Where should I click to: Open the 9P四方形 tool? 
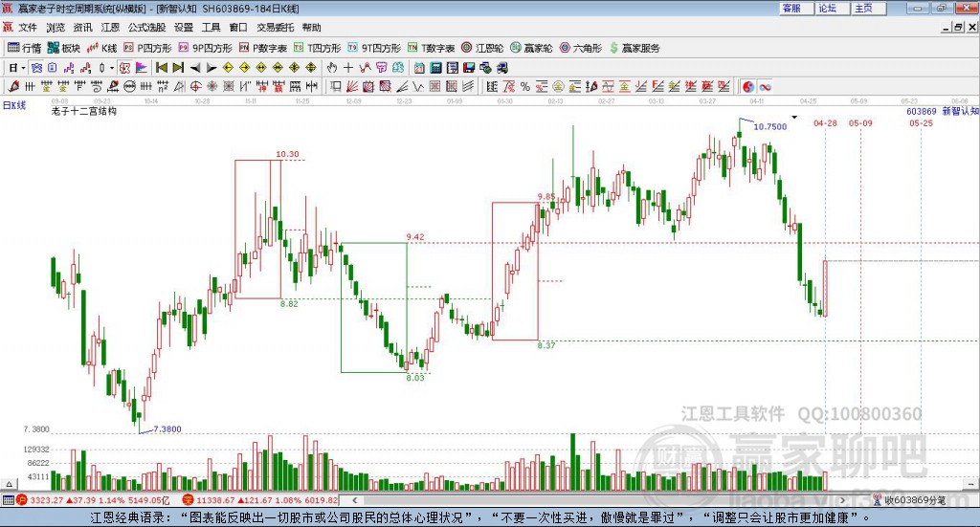205,48
